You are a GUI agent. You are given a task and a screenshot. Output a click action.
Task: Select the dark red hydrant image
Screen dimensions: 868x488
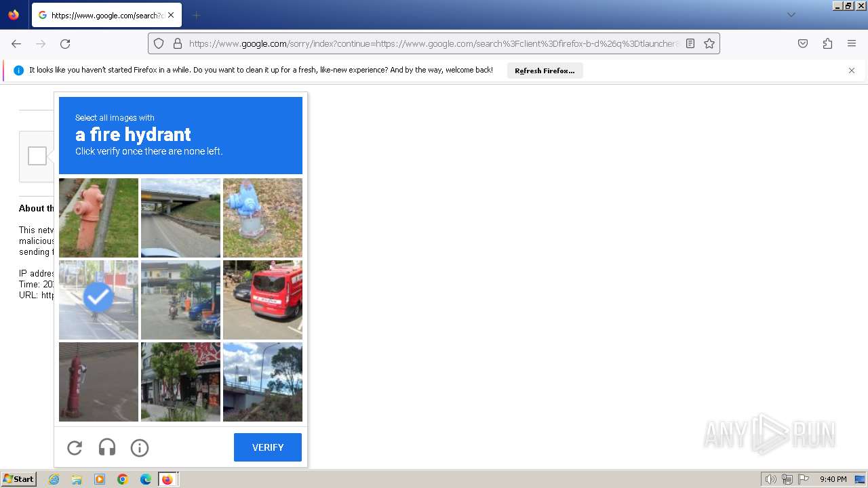pyautogui.click(x=98, y=382)
